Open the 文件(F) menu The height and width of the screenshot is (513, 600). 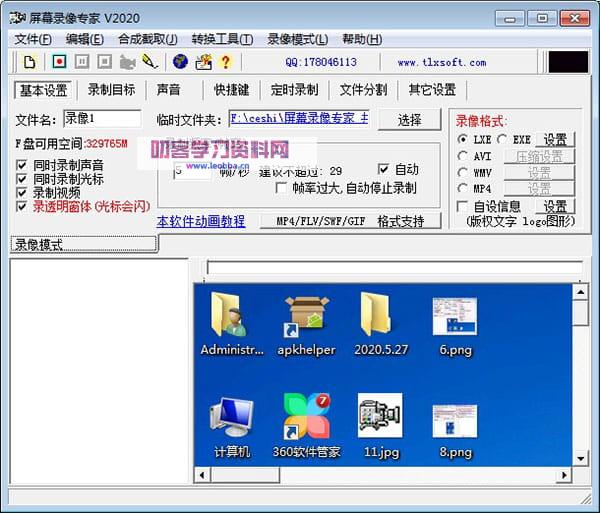pyautogui.click(x=33, y=39)
